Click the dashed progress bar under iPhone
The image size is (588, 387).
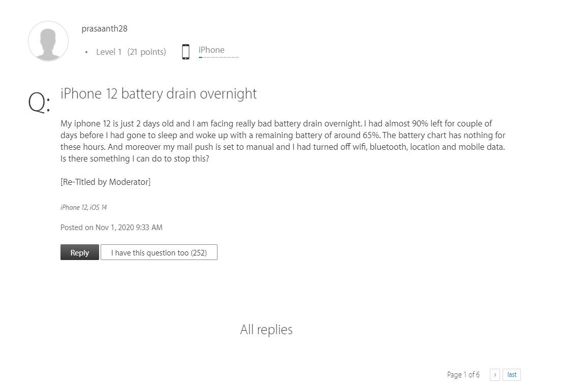(x=219, y=58)
